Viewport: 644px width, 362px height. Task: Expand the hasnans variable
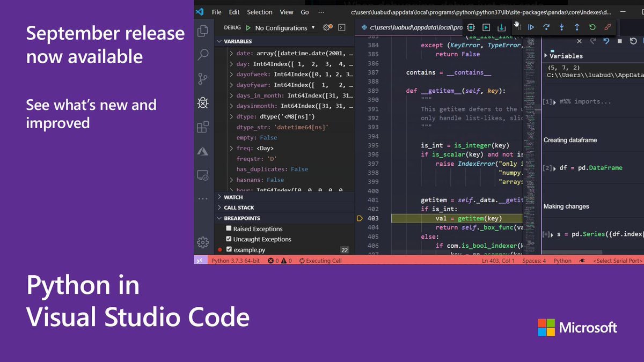(231, 180)
